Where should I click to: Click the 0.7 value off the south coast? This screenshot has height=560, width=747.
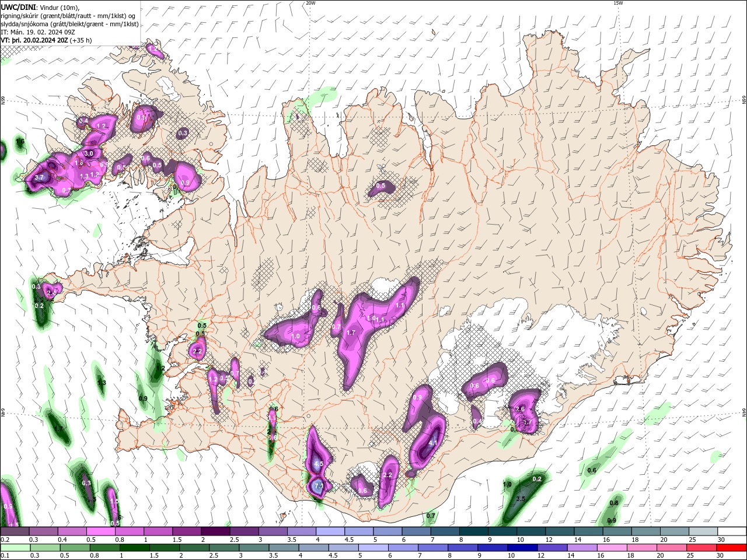[x=431, y=516]
